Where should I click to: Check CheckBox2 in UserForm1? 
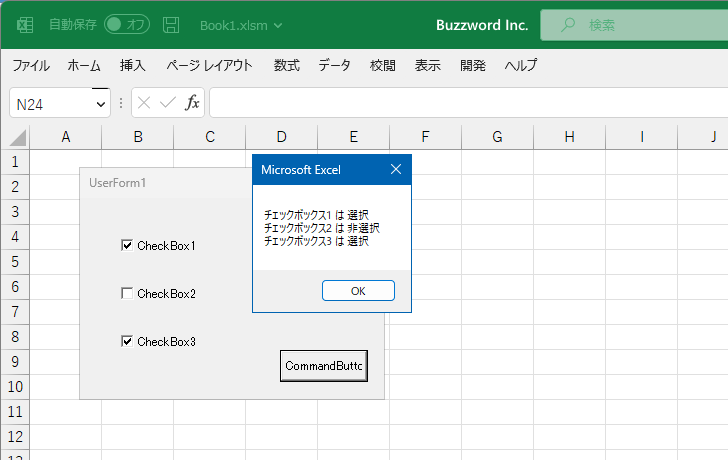click(127, 293)
